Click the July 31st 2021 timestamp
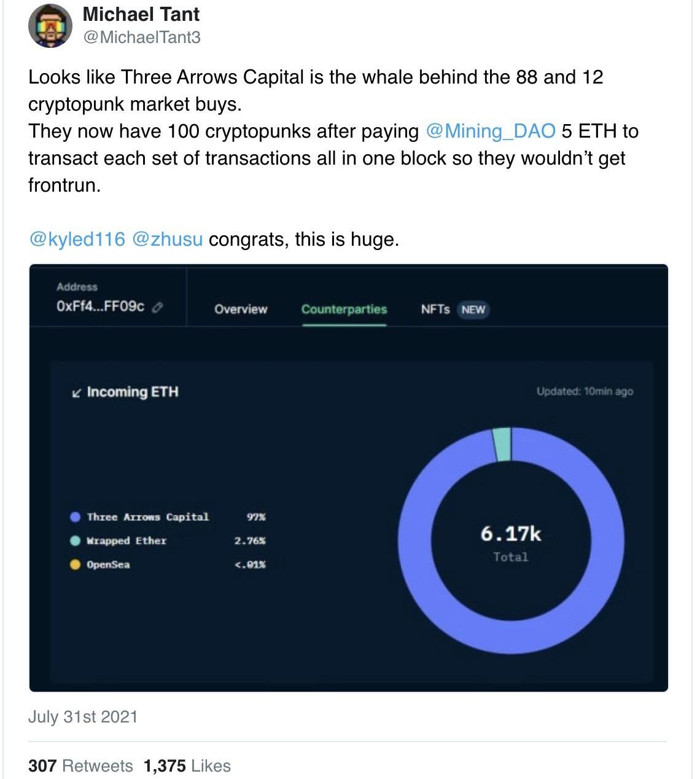Screen dimensions: 700x779 (x=83, y=717)
